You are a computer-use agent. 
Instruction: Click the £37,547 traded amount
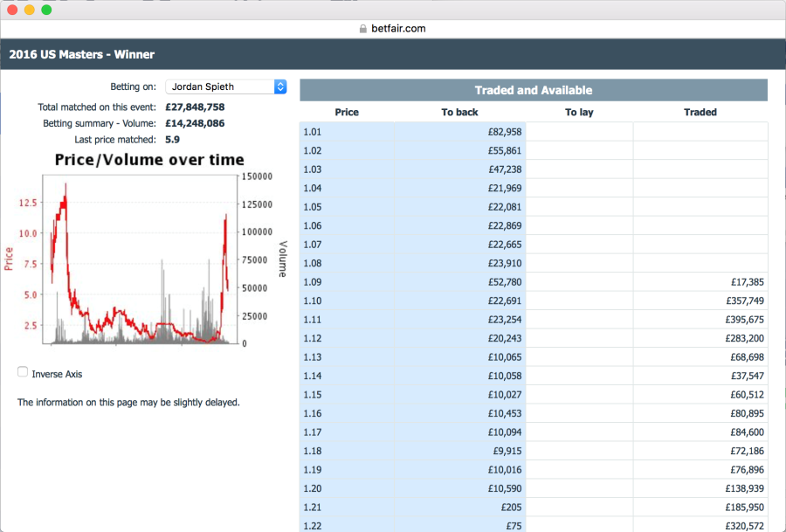point(748,376)
